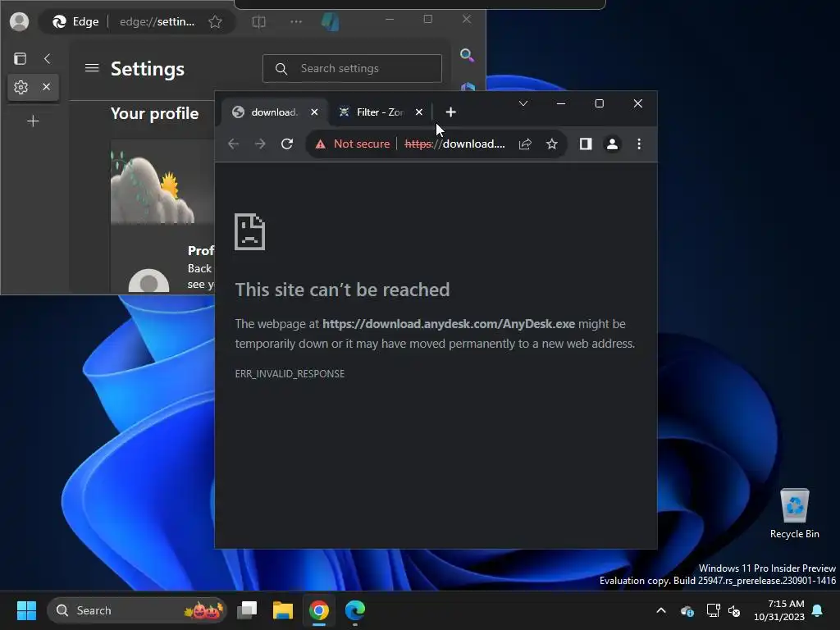Click the Edge taskbar icon
The height and width of the screenshot is (630, 840).
354,610
